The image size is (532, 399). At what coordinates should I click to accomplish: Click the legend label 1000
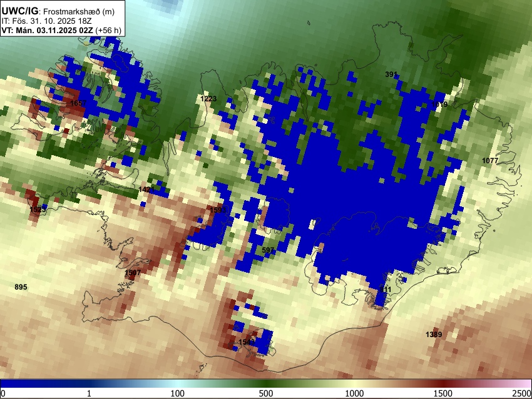[x=354, y=393]
